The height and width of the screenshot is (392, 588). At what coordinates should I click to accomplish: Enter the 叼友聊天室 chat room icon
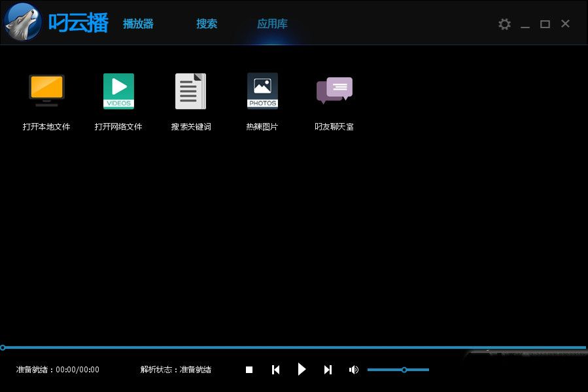click(x=334, y=90)
